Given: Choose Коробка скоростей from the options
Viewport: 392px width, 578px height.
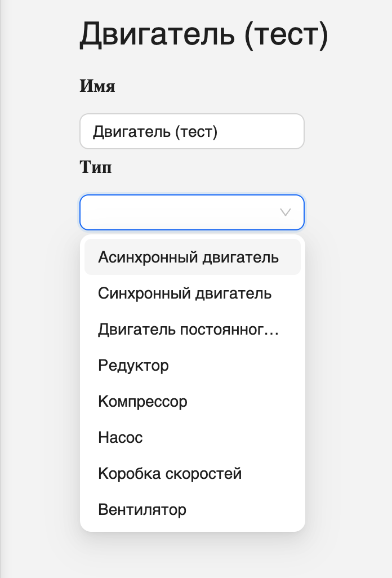Looking at the screenshot, I should tap(170, 473).
